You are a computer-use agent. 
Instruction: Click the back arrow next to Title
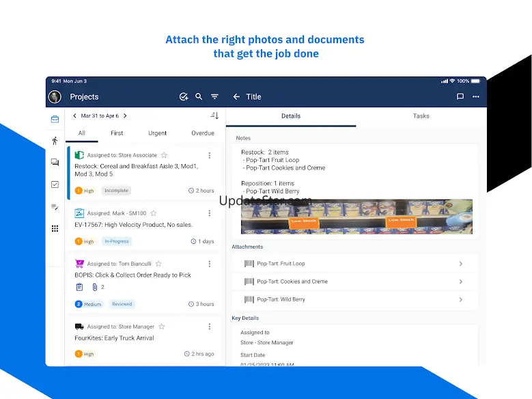236,97
